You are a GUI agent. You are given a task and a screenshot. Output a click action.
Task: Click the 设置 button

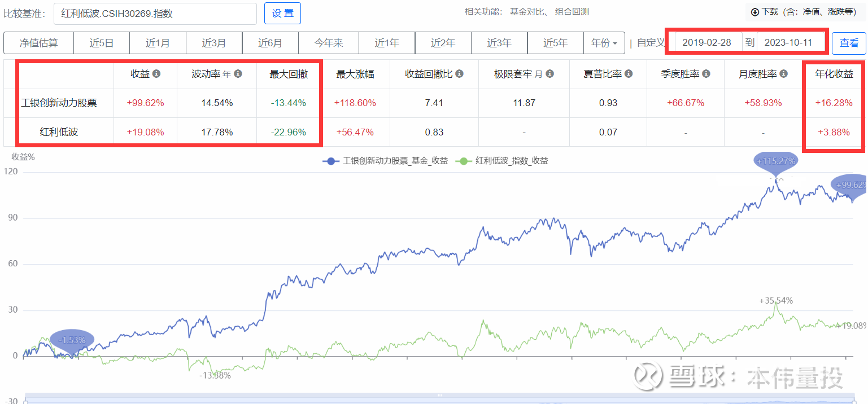(282, 14)
